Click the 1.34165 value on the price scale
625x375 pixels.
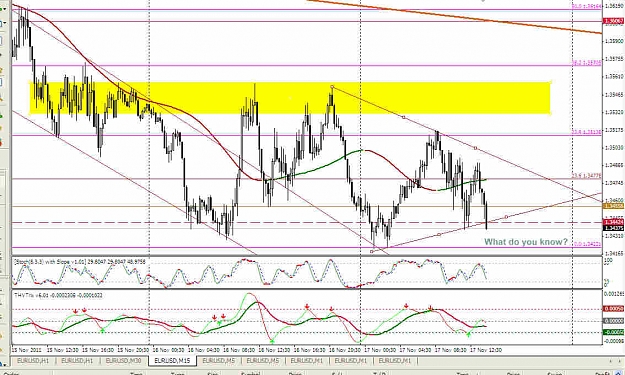pos(614,253)
